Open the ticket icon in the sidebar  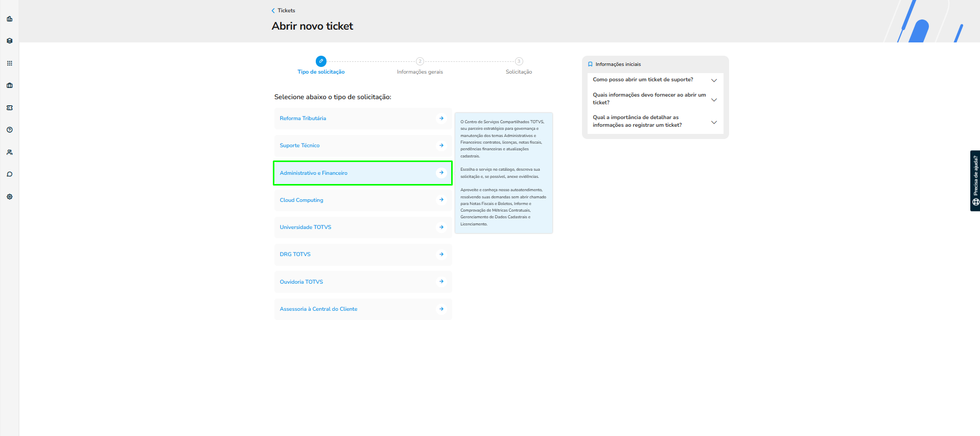[10, 108]
